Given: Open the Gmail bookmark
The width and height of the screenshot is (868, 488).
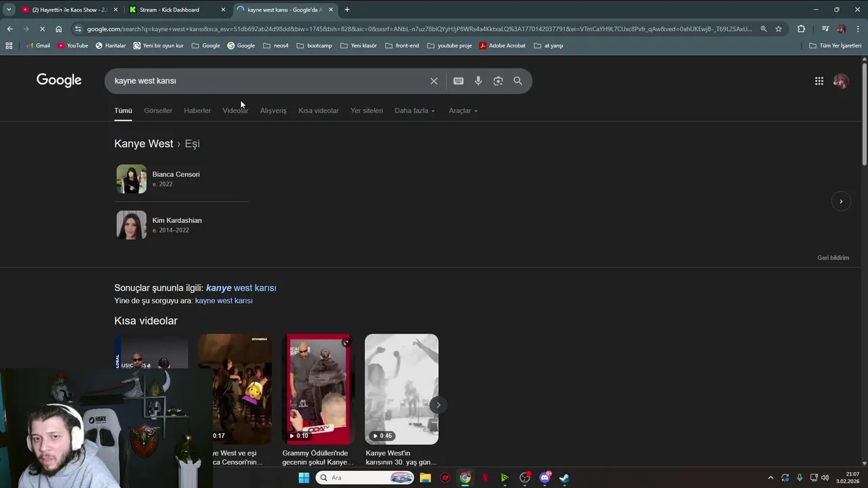Looking at the screenshot, I should (x=38, y=45).
